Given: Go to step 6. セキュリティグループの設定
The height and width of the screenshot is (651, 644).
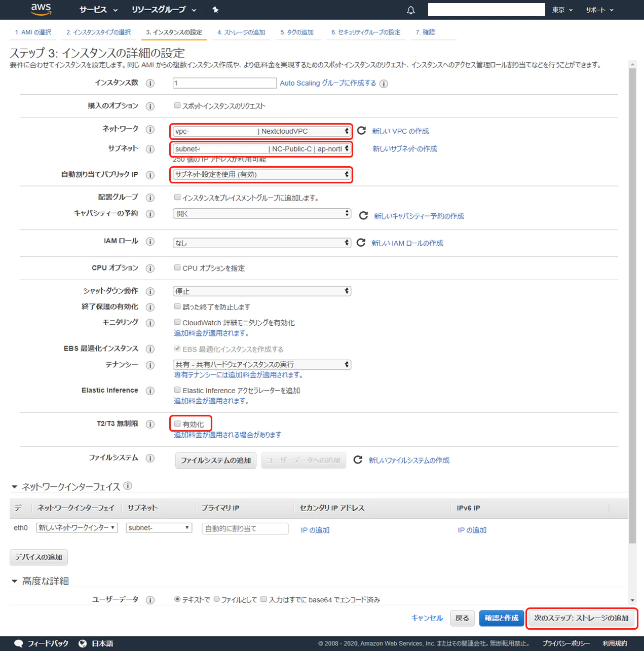Looking at the screenshot, I should [x=366, y=32].
